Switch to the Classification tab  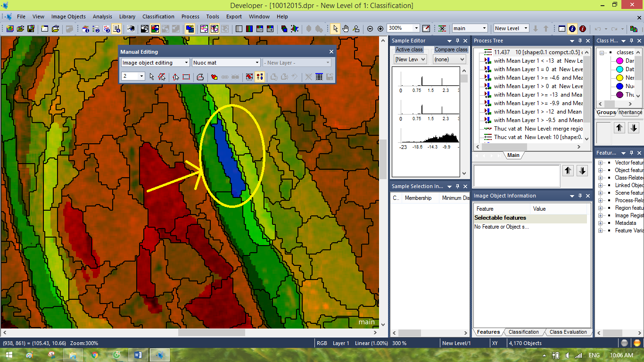[x=523, y=332]
